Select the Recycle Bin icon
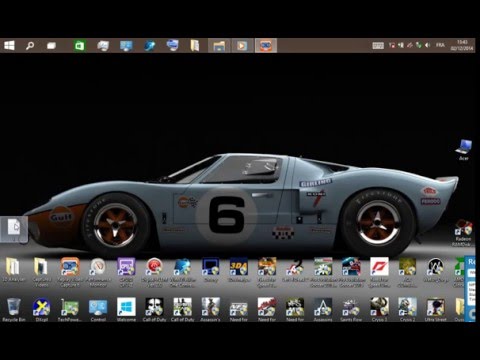480x360 pixels. click(x=14, y=310)
